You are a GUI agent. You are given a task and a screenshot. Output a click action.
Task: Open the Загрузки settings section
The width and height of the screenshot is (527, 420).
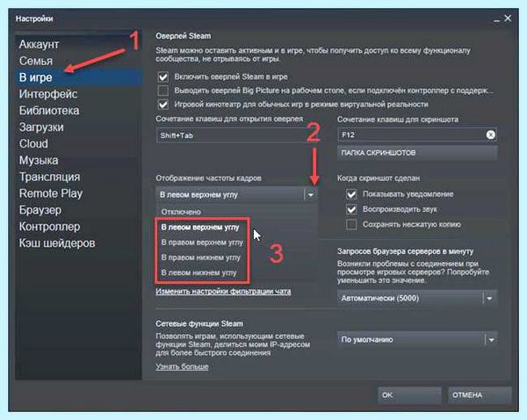tap(79, 127)
